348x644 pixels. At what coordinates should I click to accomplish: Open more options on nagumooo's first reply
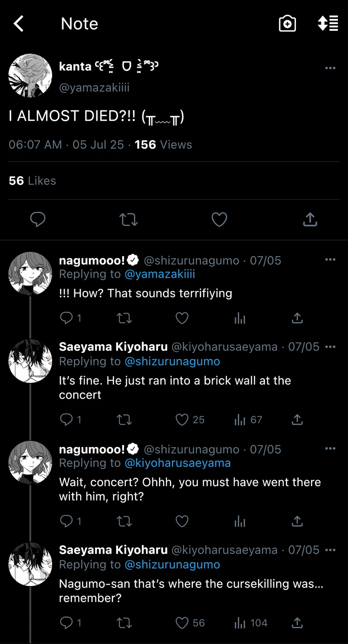point(330,260)
